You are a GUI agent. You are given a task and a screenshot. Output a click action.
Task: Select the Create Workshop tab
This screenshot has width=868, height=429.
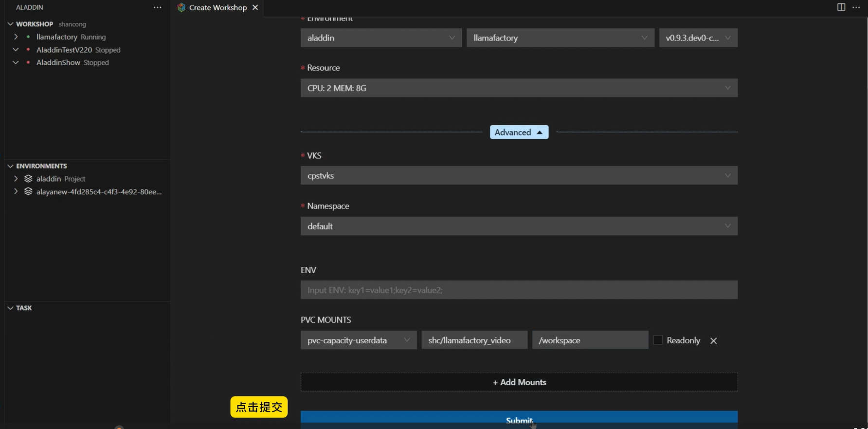[x=217, y=7]
